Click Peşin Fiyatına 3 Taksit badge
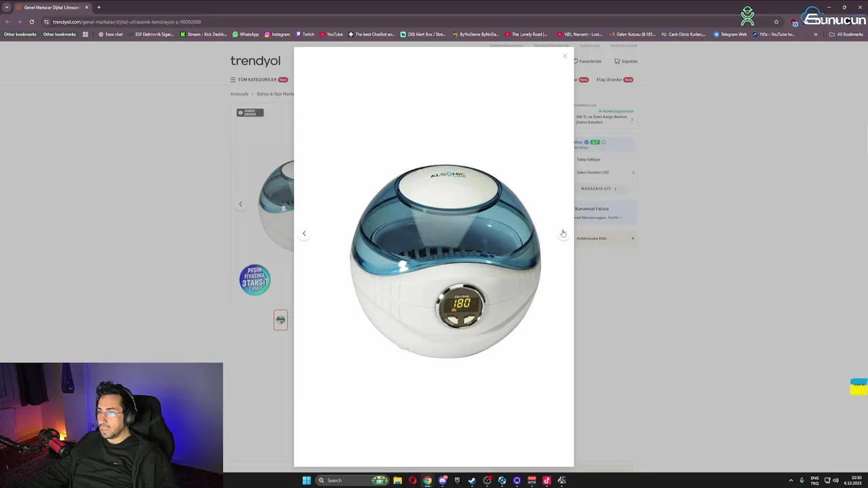Image resolution: width=868 pixels, height=488 pixels. tap(255, 279)
